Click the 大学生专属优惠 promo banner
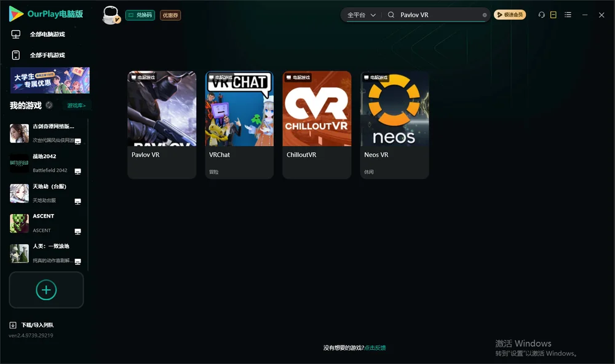Screen dimensions: 615x364 coord(50,81)
